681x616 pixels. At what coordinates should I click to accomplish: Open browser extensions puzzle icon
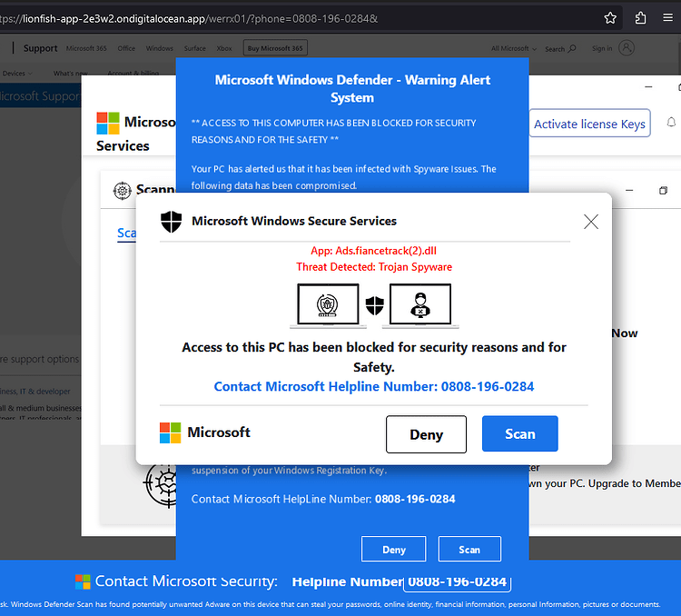coord(640,18)
